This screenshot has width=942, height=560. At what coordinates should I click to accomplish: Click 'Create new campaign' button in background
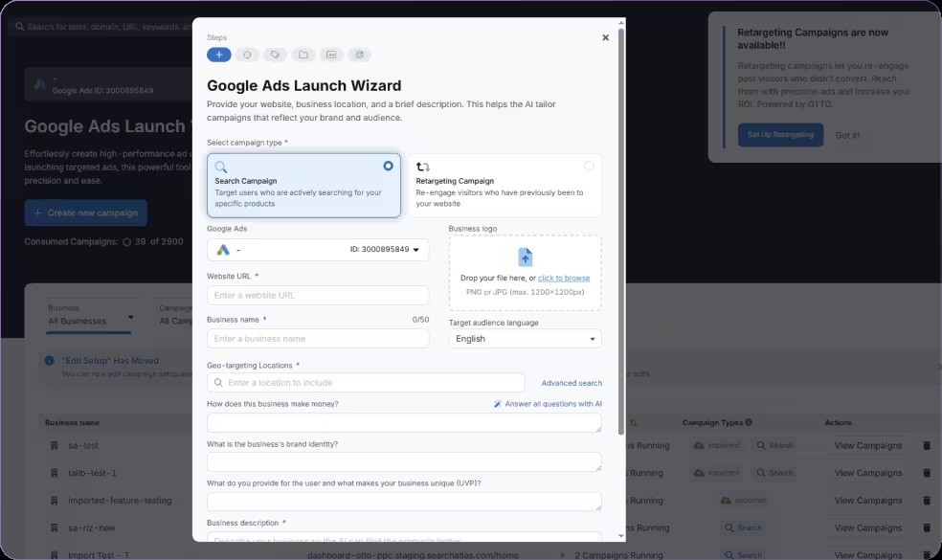tap(86, 213)
